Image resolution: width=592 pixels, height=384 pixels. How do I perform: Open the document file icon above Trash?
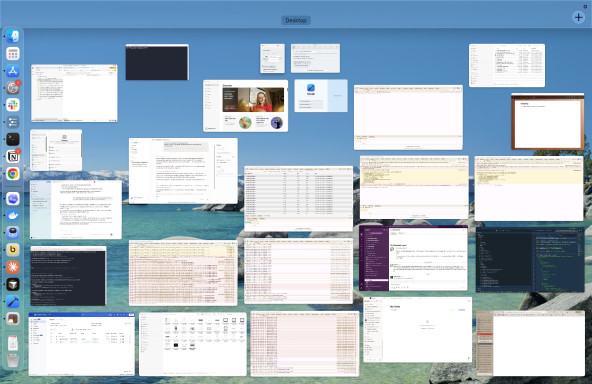pos(13,343)
